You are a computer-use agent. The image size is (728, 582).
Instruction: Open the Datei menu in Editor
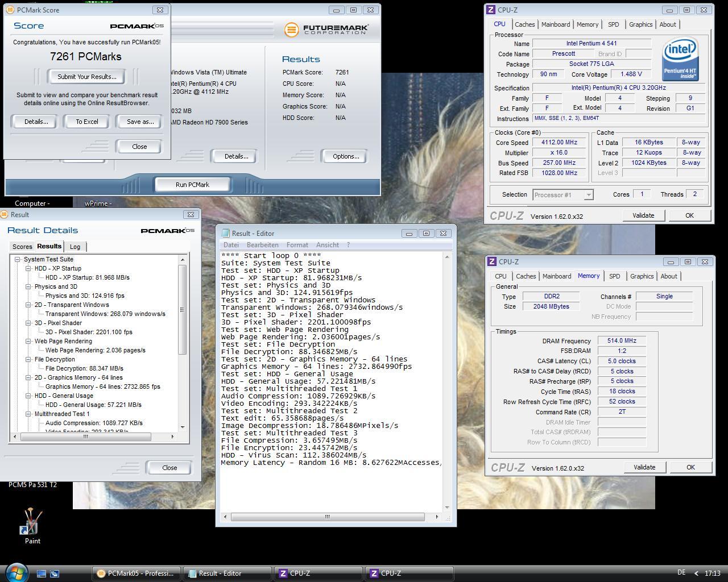pos(231,245)
